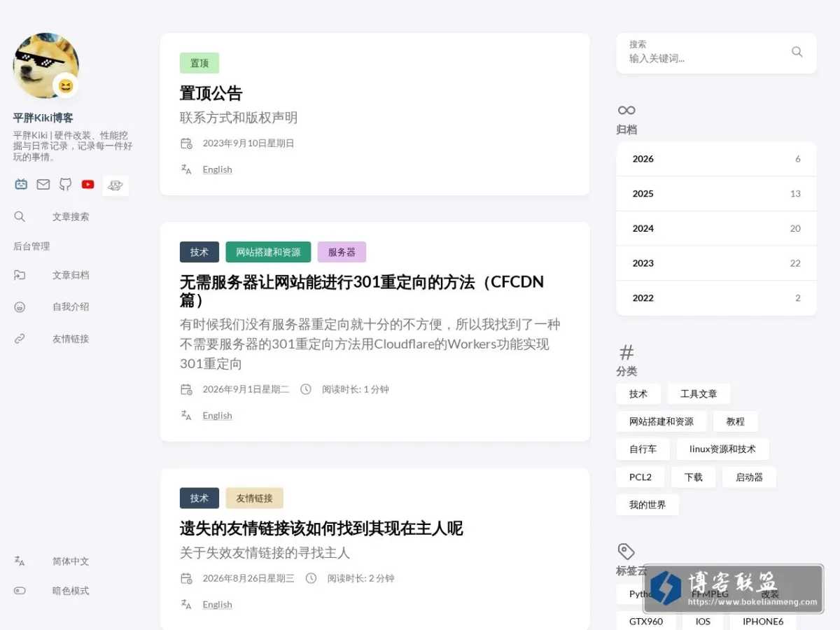Screen dimensions: 840x630
Task: Select the 自行车 category
Action: coord(643,449)
